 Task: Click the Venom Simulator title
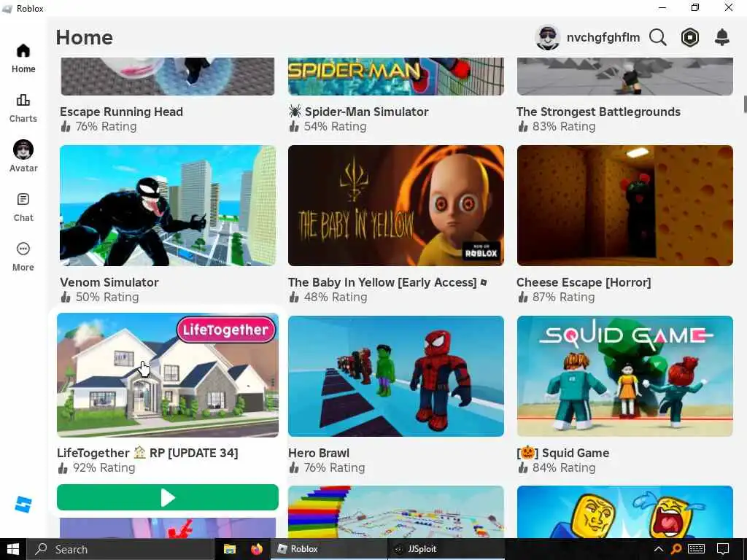109,282
